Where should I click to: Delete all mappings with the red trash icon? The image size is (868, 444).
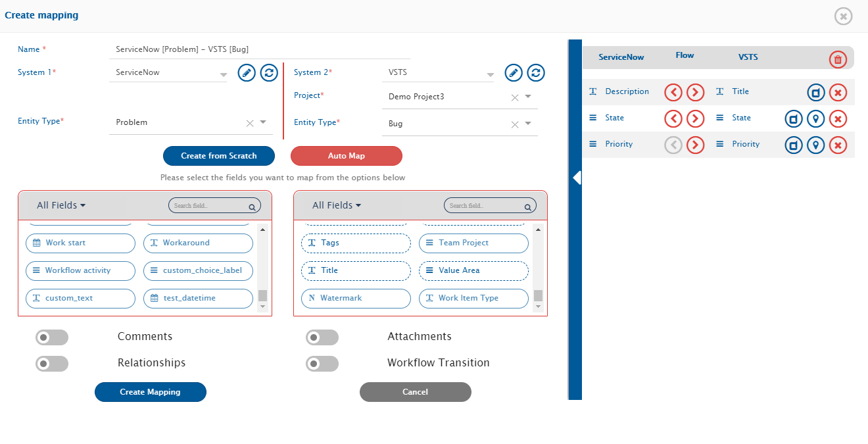click(837, 59)
